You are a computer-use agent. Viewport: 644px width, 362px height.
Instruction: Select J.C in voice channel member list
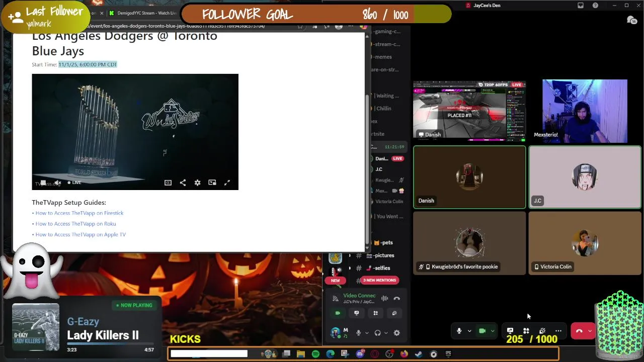pos(379,169)
